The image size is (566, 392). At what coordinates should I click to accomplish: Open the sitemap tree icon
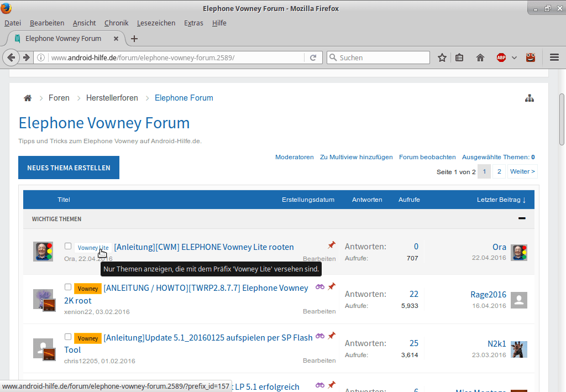tap(529, 98)
